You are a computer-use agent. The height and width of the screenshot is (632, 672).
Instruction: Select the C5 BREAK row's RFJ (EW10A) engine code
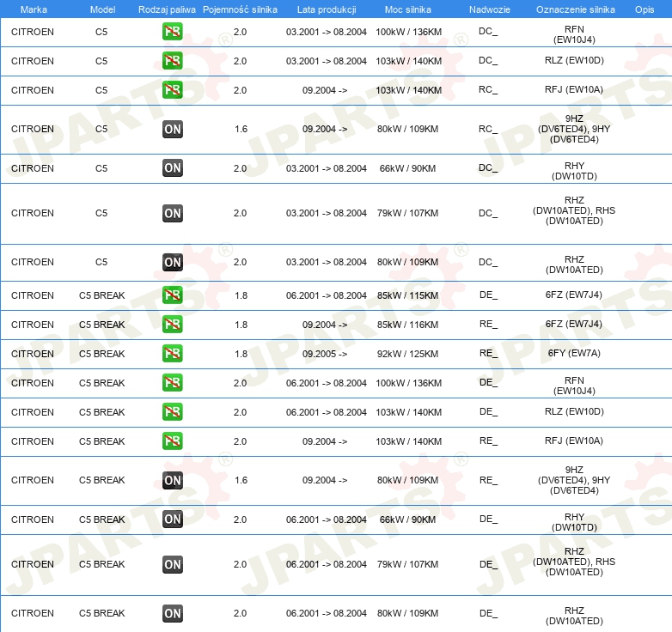[574, 441]
